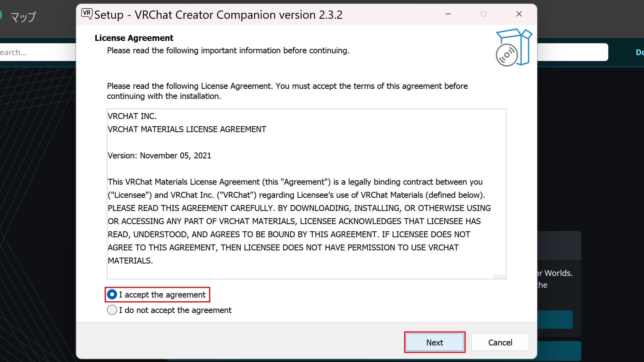The width and height of the screenshot is (644, 362).
Task: Select 'I accept the agreement' option
Action: [112, 294]
